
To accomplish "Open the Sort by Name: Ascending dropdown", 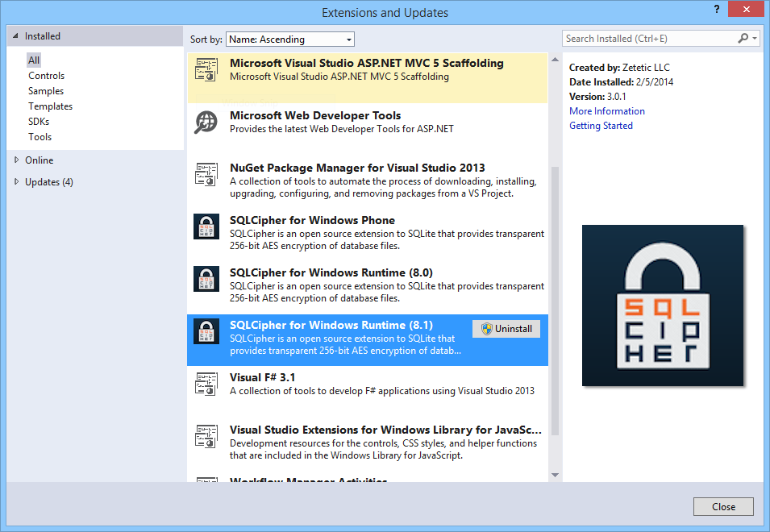I will [290, 39].
